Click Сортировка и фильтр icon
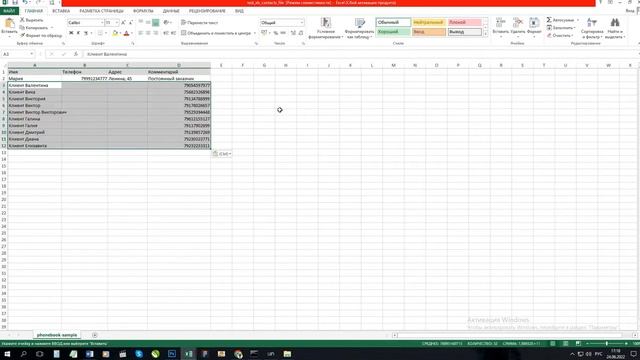The image size is (640, 360). (592, 23)
